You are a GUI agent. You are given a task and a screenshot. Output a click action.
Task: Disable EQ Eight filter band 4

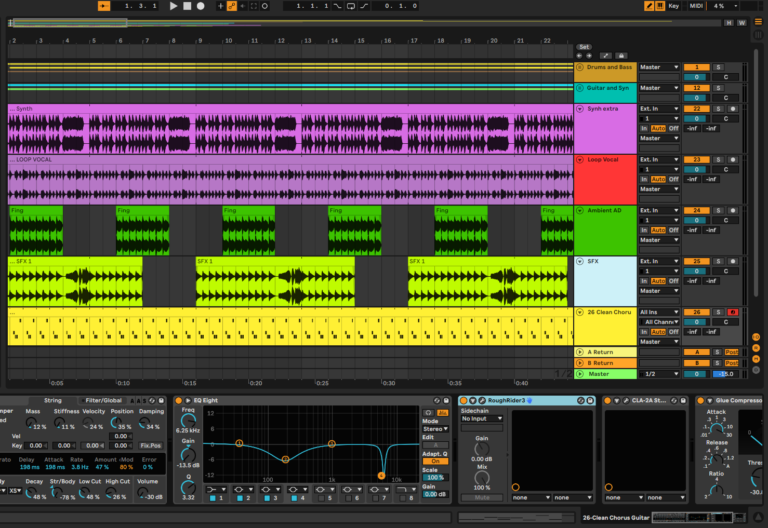(x=294, y=498)
